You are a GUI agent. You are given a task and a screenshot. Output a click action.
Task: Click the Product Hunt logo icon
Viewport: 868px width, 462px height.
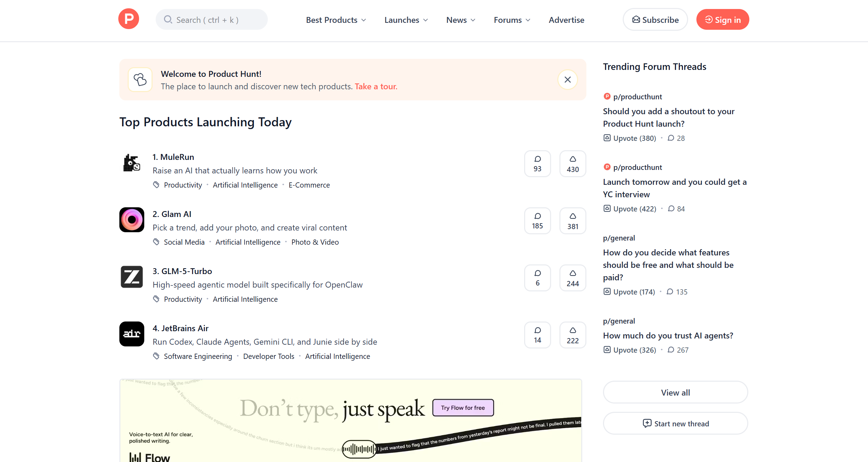pos(129,19)
